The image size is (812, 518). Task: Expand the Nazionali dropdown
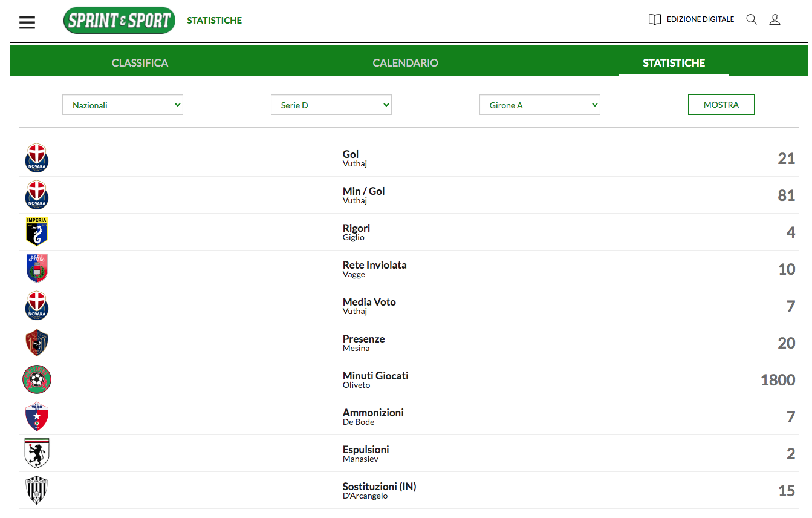click(x=123, y=105)
